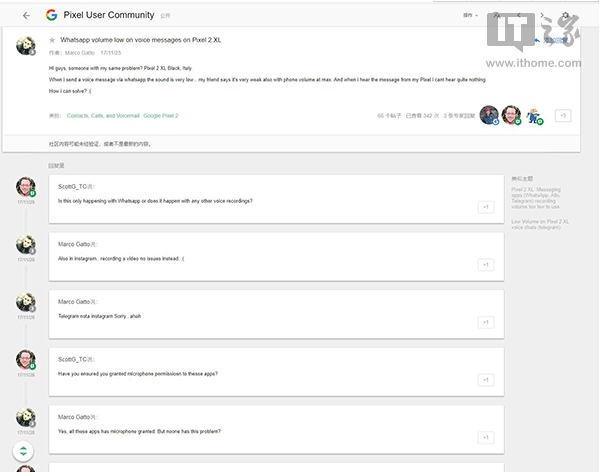Screen dimensions: 600x476
Task: Go to next topic with right chevron
Action: pyautogui.click(x=542, y=15)
